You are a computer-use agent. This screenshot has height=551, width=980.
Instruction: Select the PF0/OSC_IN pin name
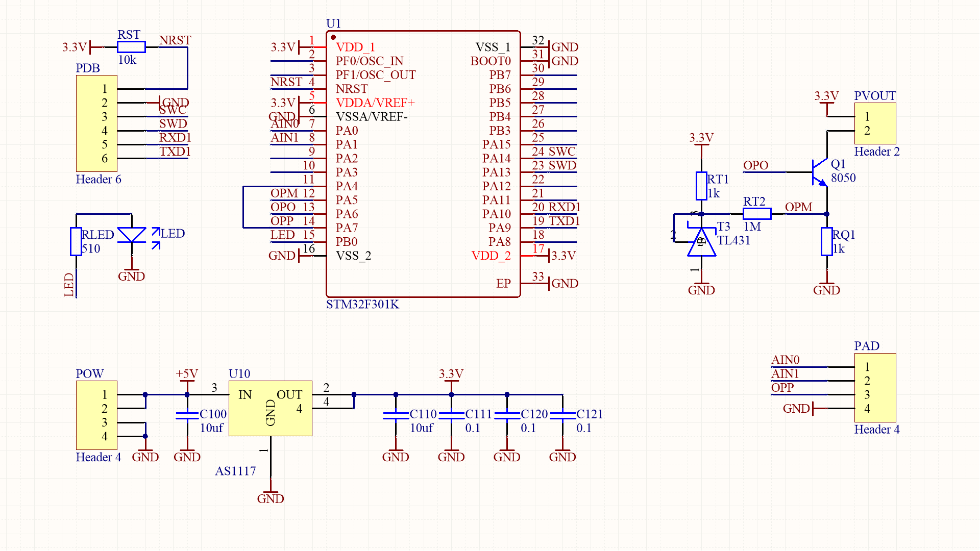click(x=370, y=61)
